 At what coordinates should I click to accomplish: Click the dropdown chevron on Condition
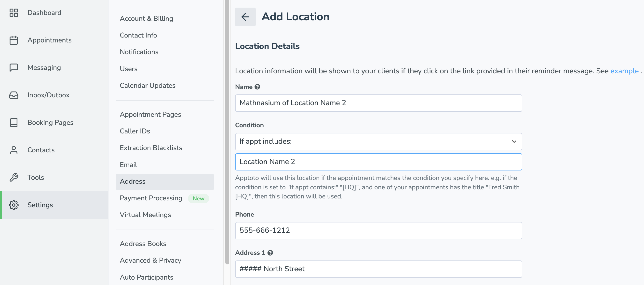click(x=514, y=141)
